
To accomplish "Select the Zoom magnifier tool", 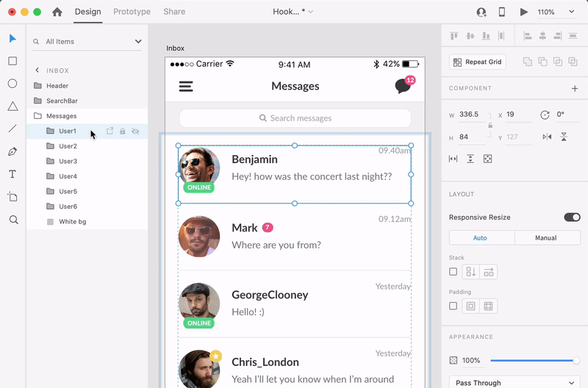I will [x=12, y=220].
